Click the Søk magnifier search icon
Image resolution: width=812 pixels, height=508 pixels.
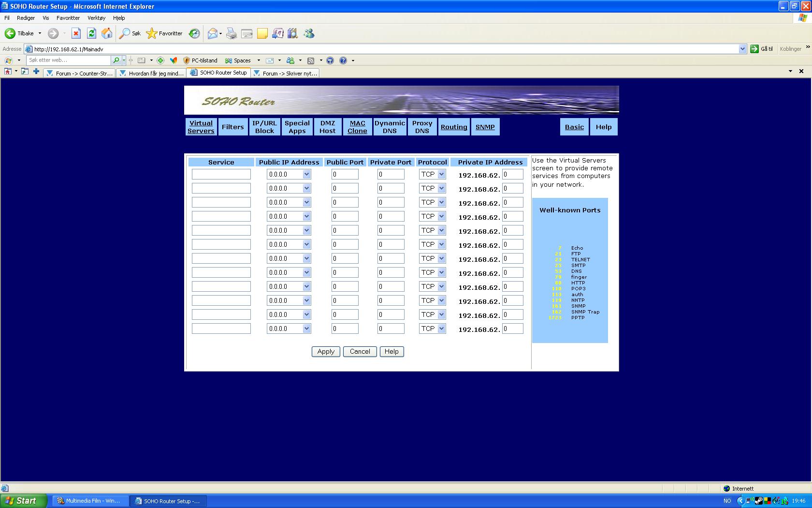[125, 33]
